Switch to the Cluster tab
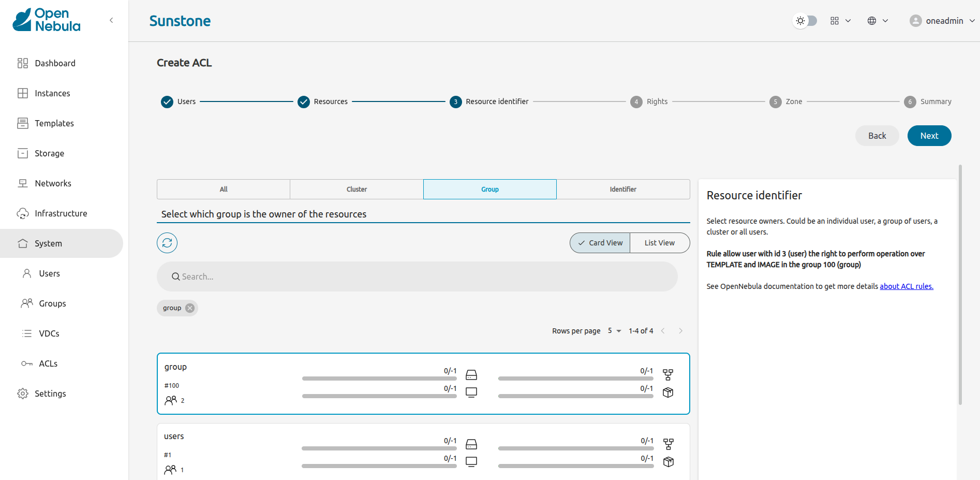This screenshot has width=980, height=480. 356,189
